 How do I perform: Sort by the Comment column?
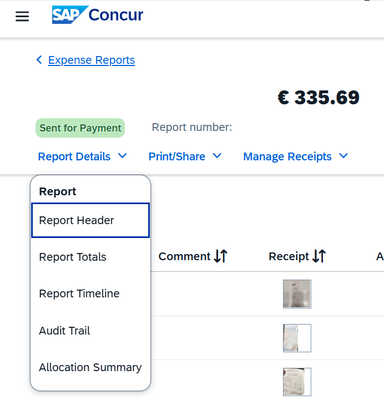(x=193, y=256)
